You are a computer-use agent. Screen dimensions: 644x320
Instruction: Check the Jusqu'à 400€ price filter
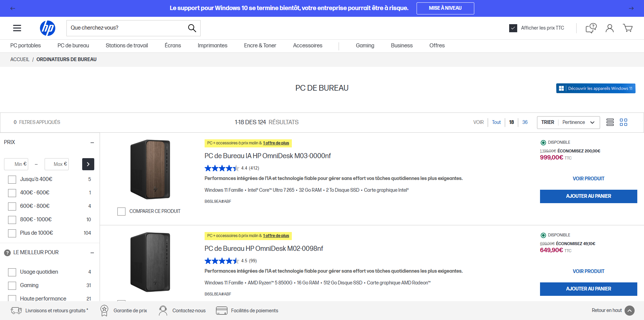pos(12,179)
